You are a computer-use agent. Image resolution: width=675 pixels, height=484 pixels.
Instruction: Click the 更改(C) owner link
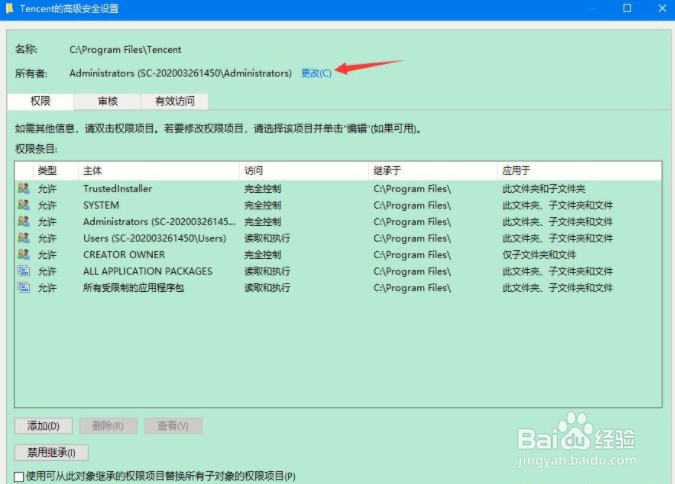(x=316, y=73)
